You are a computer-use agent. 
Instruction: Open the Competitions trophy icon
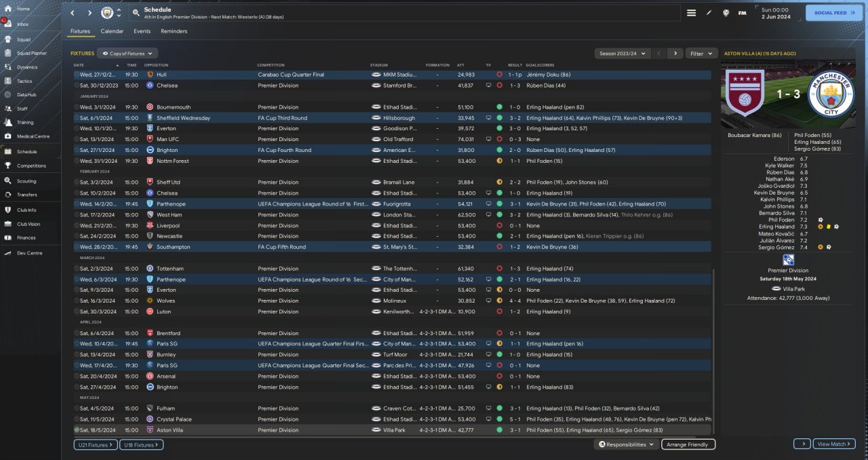[x=7, y=166]
